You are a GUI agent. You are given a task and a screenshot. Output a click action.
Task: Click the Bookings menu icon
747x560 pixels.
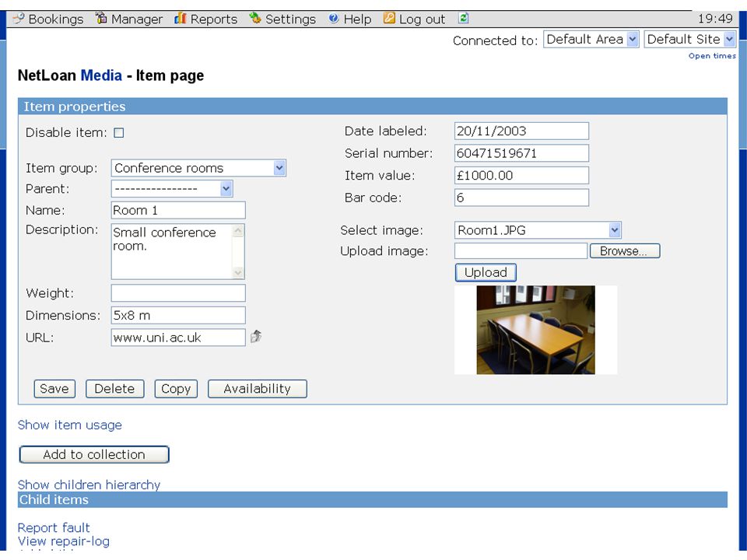click(18, 19)
